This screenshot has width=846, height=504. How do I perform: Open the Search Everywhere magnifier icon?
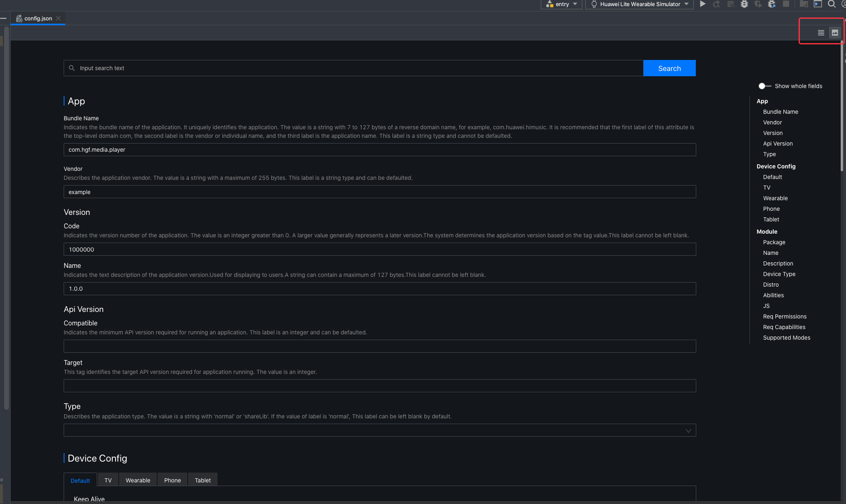point(831,4)
